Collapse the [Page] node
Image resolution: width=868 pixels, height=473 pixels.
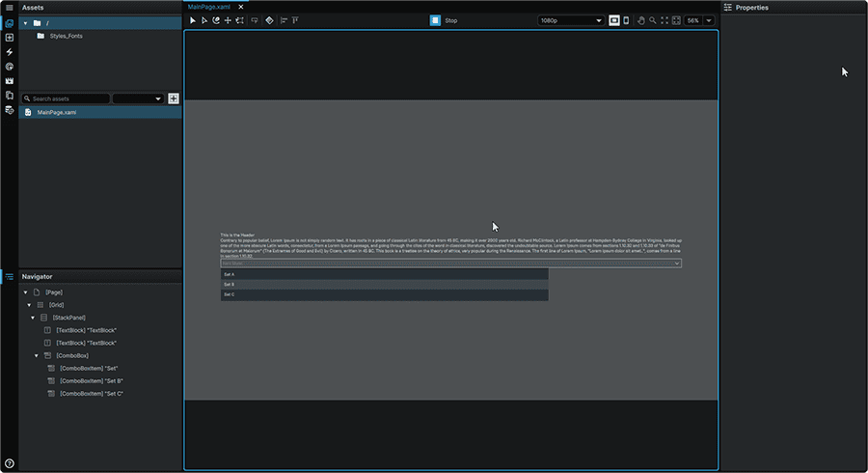25,292
